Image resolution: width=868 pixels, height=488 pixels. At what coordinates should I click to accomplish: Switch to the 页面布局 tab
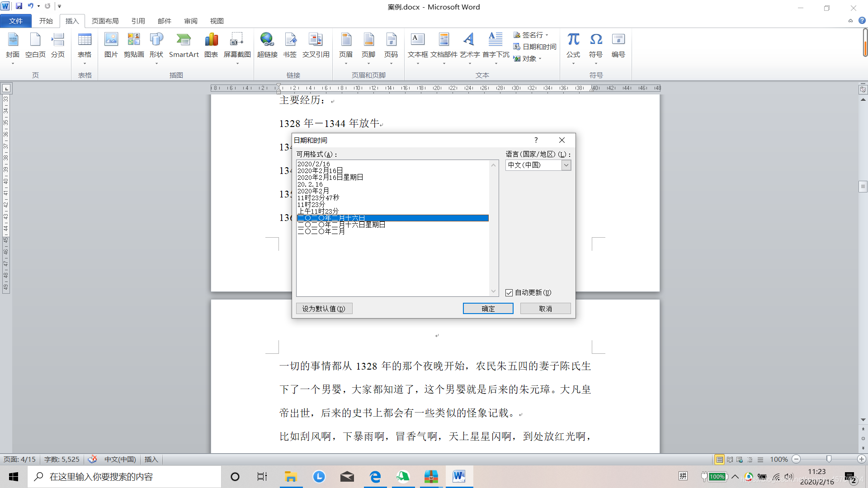coord(105,21)
